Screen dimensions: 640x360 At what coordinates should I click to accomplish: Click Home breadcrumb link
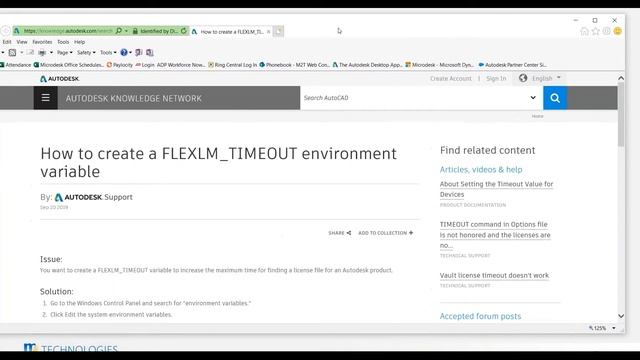[537, 116]
